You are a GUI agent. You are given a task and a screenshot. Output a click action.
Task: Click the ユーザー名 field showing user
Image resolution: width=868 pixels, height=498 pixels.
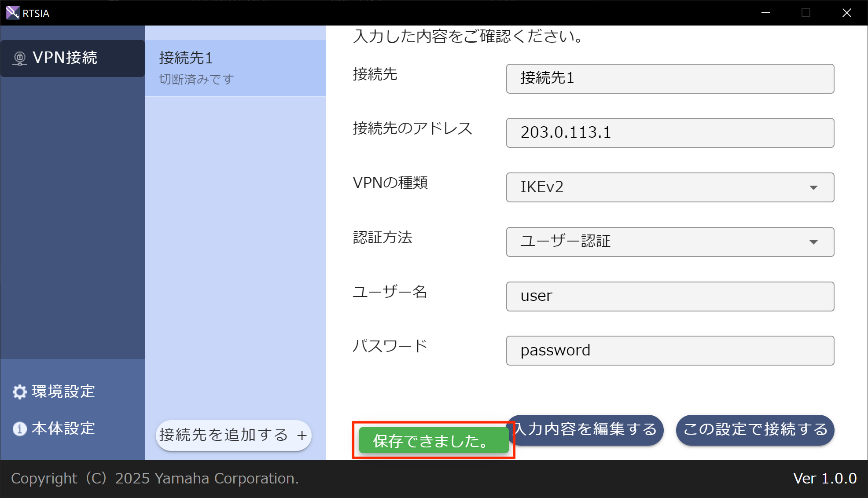669,296
